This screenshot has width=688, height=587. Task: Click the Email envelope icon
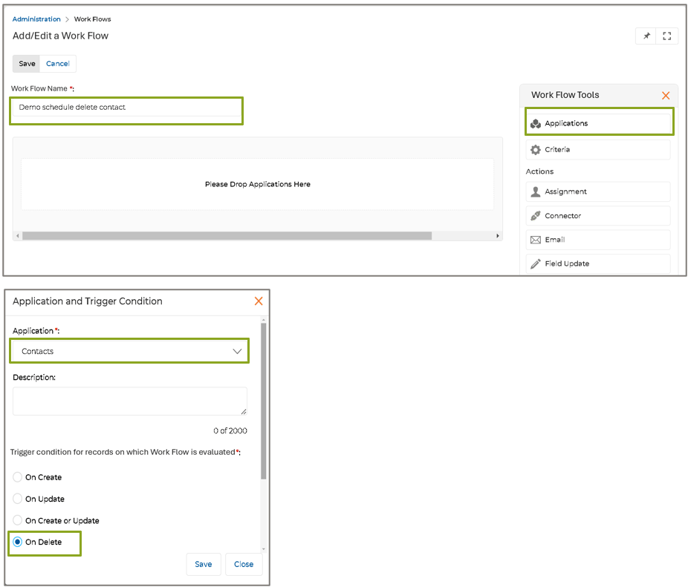point(536,240)
